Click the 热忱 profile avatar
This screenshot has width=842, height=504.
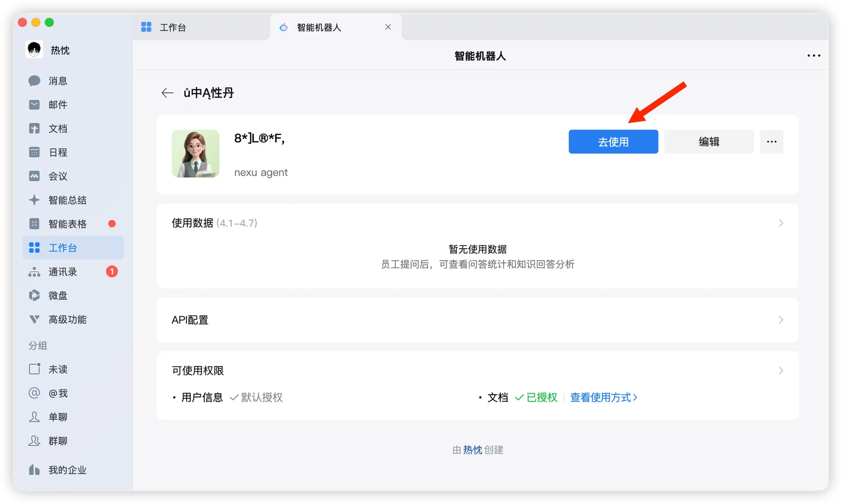tap(33, 49)
